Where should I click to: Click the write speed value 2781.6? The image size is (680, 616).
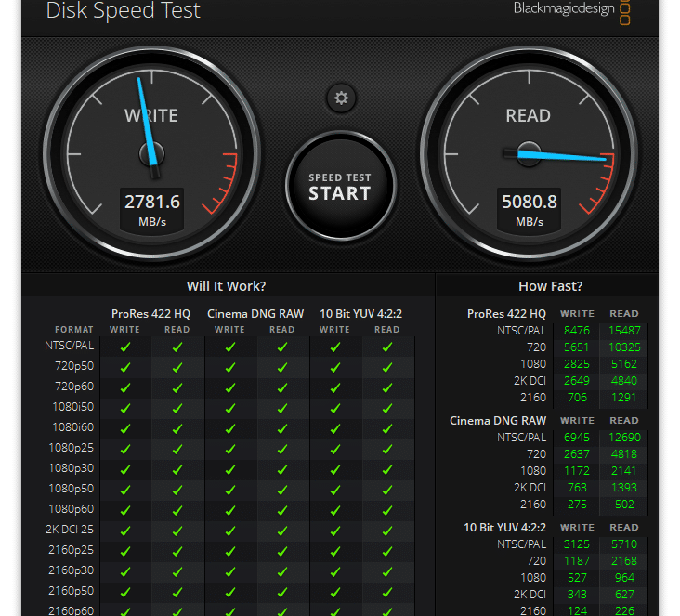(152, 203)
